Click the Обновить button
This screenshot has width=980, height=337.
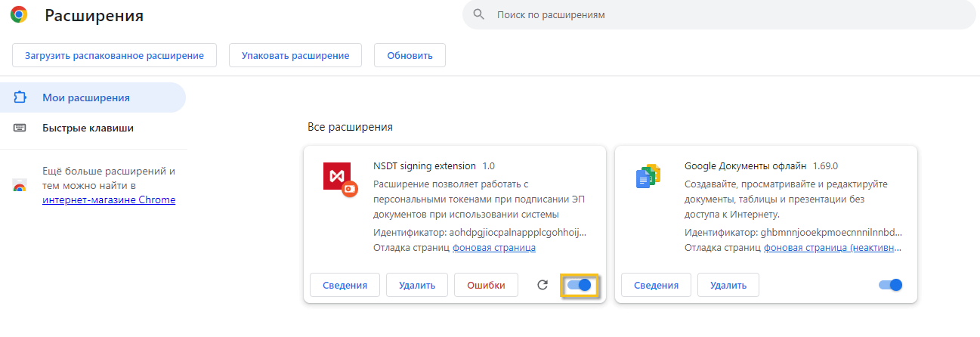point(410,55)
